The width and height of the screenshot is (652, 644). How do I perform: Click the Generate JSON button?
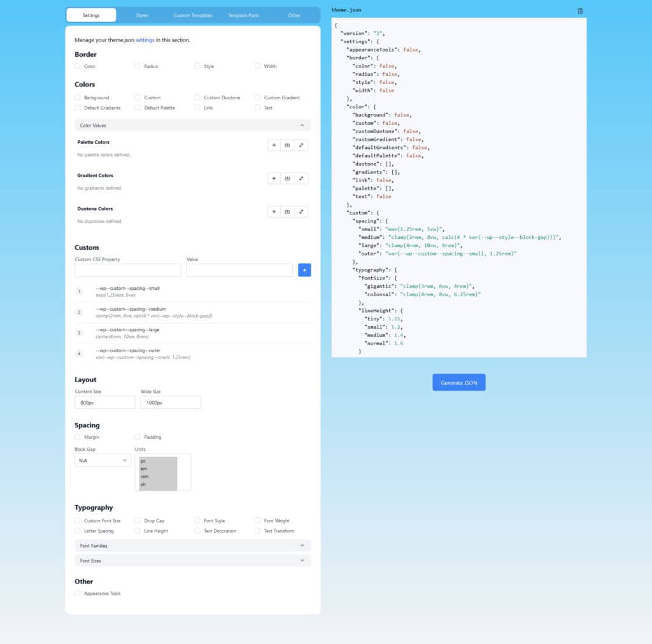(x=458, y=382)
